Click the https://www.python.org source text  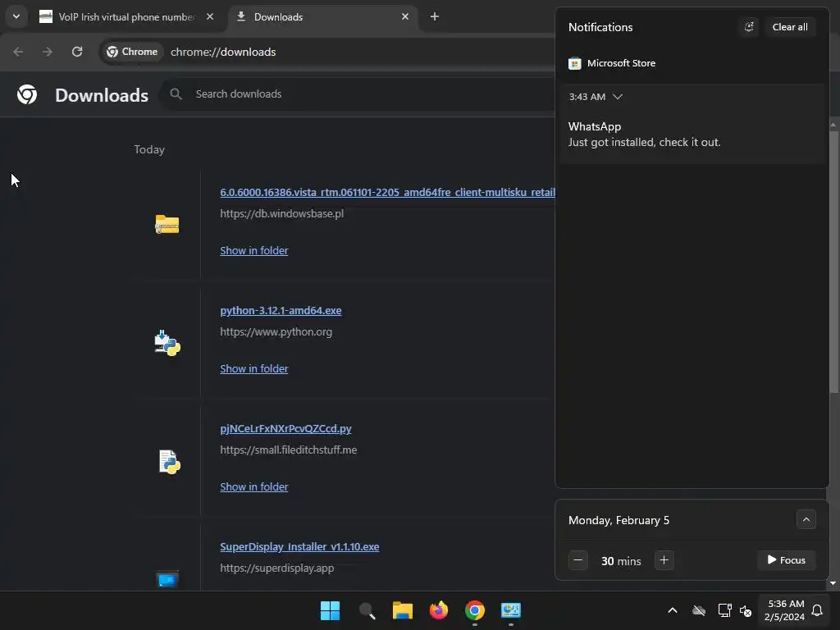[x=276, y=331]
